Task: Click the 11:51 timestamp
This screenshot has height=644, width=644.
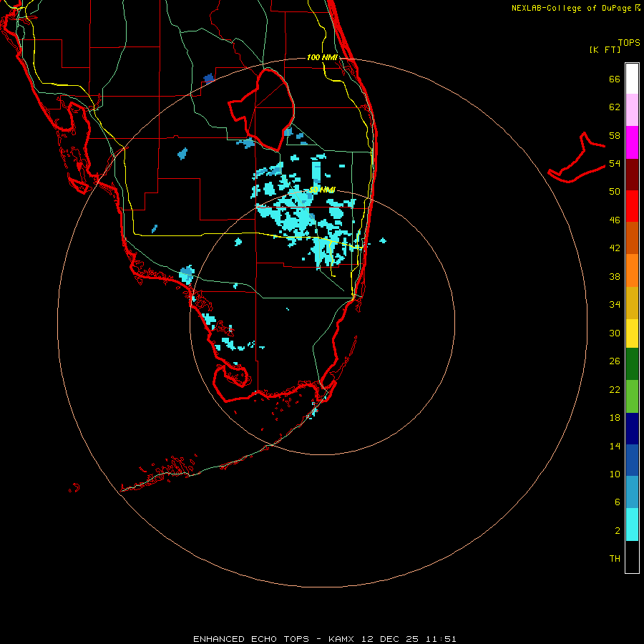Action: point(440,639)
